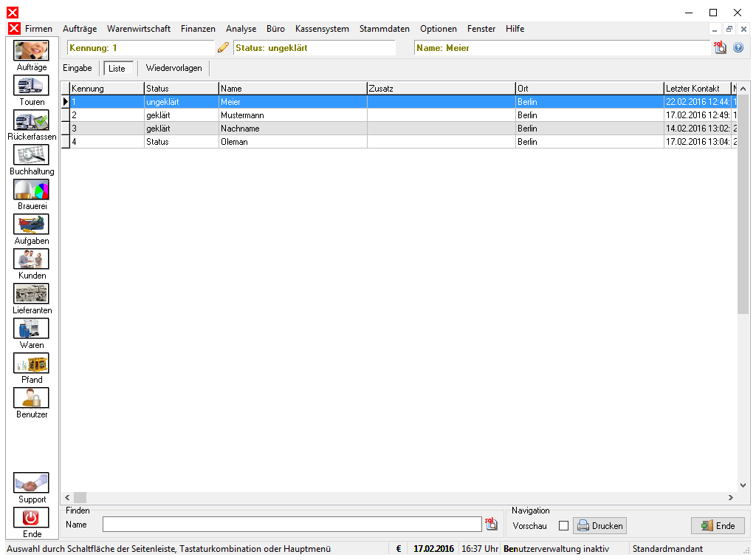756x560 pixels.
Task: Sort by the Ort column header
Action: click(590, 88)
